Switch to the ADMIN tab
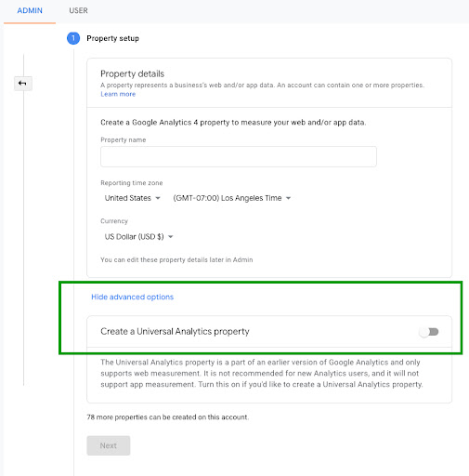This screenshot has height=476, width=469. click(30, 10)
